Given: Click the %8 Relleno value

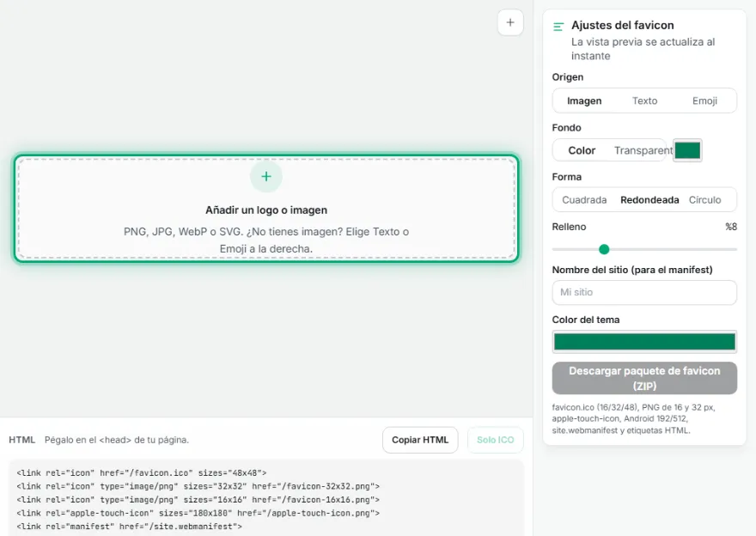Looking at the screenshot, I should click(x=731, y=227).
